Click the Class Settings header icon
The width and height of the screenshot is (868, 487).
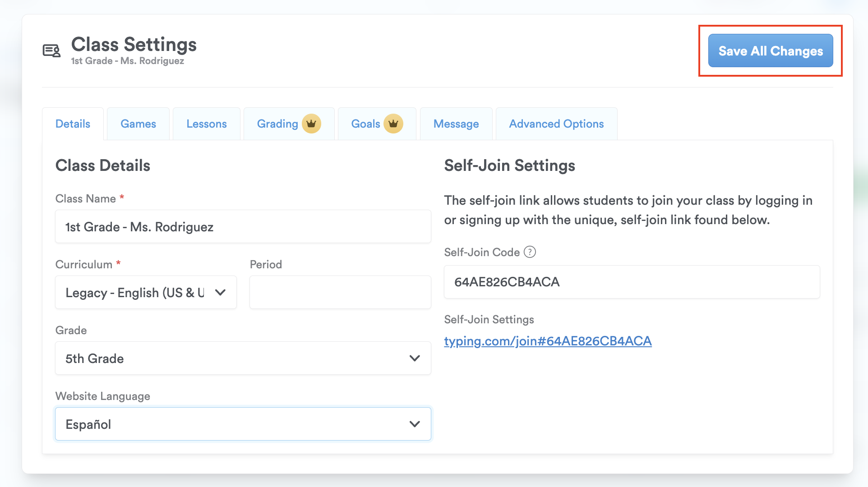tap(51, 51)
